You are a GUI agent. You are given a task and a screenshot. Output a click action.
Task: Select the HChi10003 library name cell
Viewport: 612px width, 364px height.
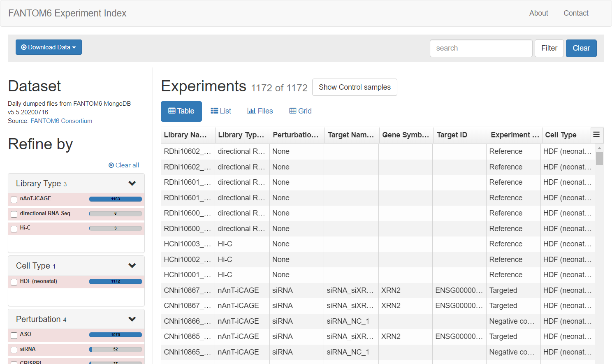pos(188,244)
